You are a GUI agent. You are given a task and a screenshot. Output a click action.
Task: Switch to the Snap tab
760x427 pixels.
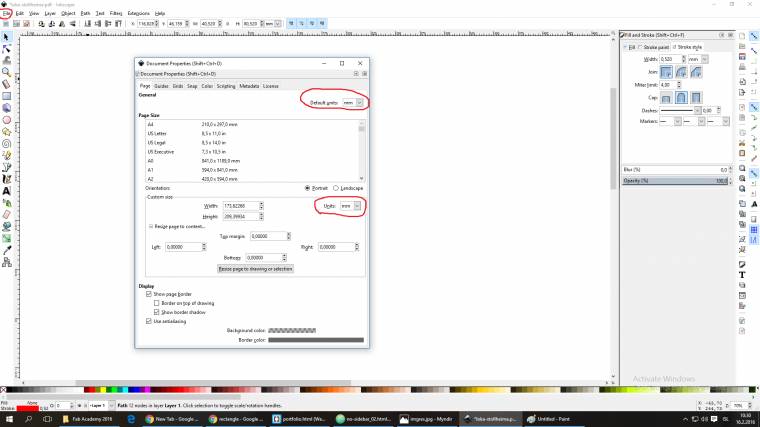tap(192, 86)
